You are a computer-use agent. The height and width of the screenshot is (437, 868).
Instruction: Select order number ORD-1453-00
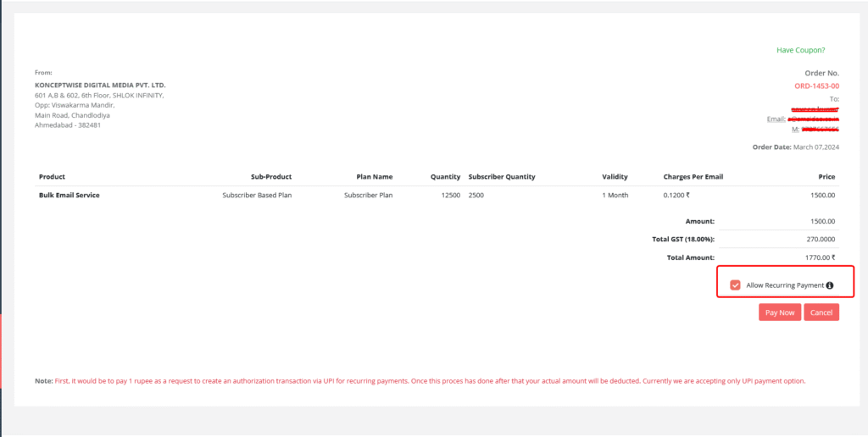[x=816, y=86]
